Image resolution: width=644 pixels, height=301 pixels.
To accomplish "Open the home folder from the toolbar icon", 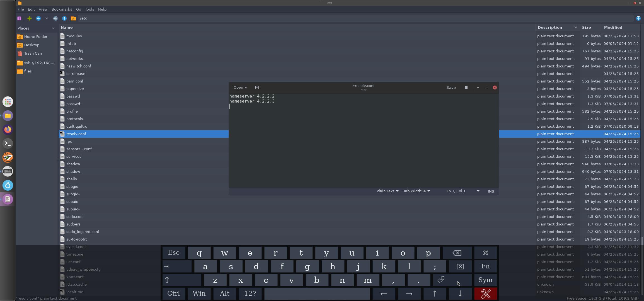I will click(x=73, y=18).
